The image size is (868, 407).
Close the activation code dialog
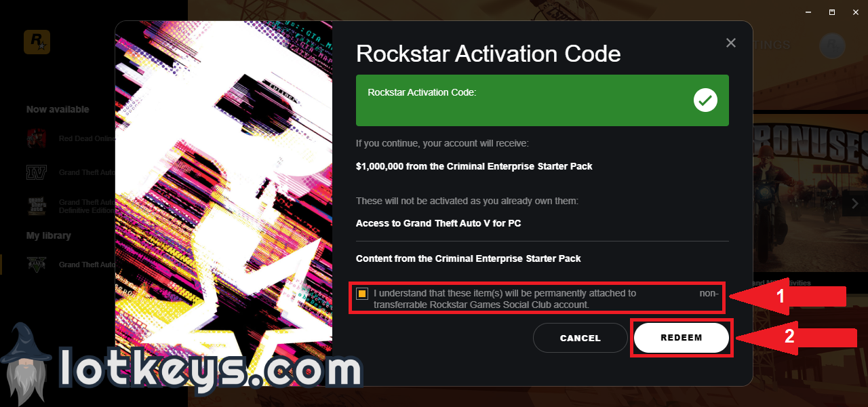click(x=730, y=43)
